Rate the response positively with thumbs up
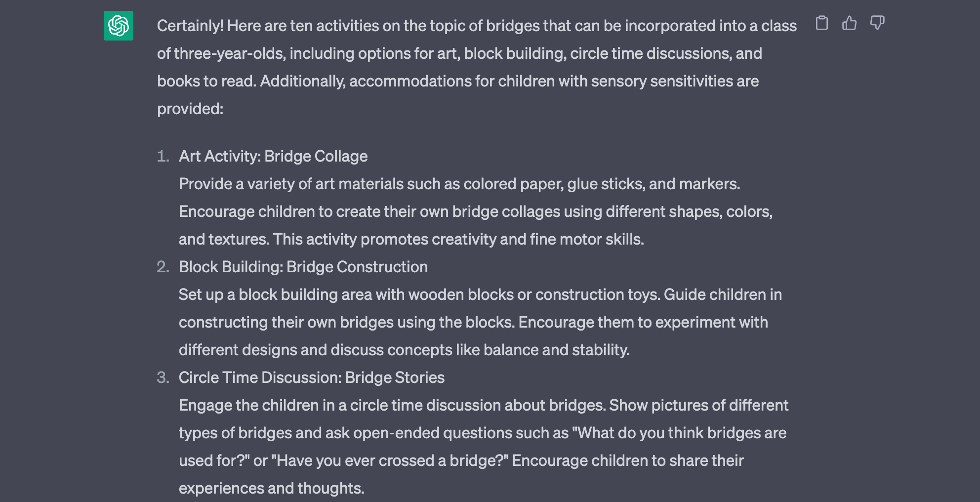980x502 pixels. click(x=850, y=23)
